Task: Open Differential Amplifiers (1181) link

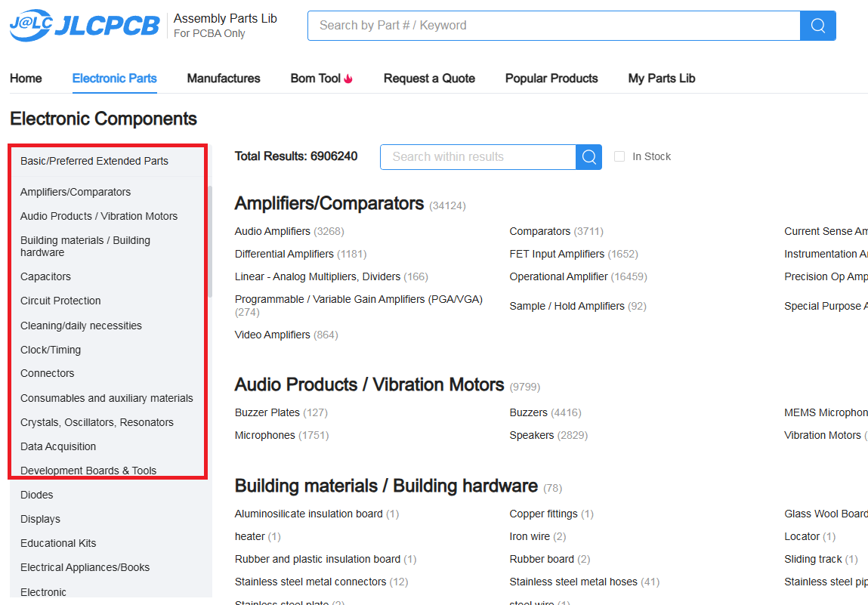Action: tap(301, 254)
